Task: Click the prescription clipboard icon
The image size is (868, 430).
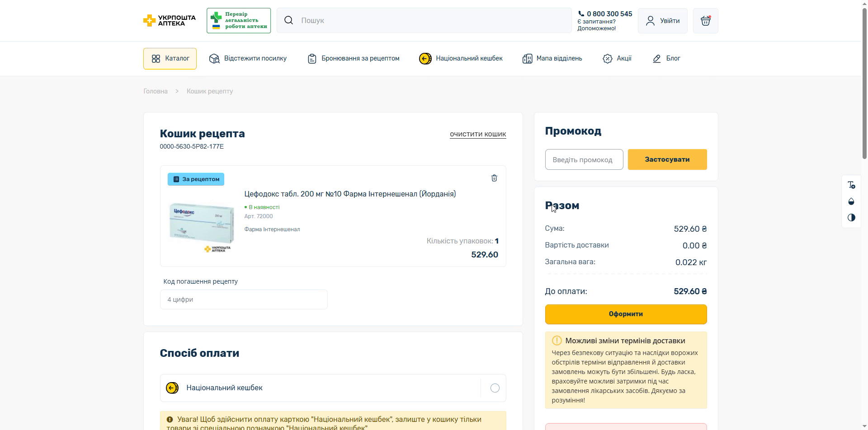Action: click(x=312, y=59)
